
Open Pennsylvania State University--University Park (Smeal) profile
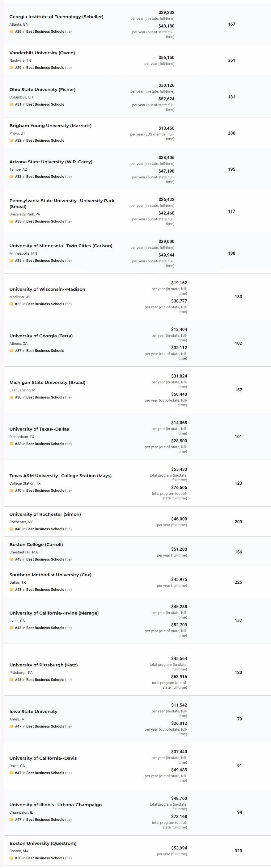coord(62,203)
